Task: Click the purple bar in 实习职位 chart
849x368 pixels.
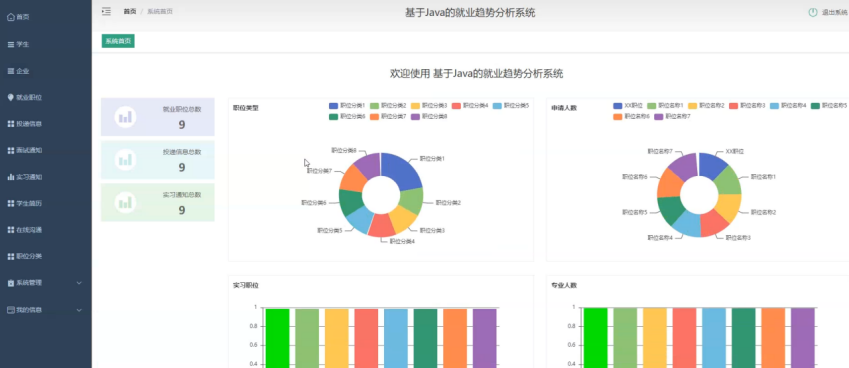Action: pos(485,338)
